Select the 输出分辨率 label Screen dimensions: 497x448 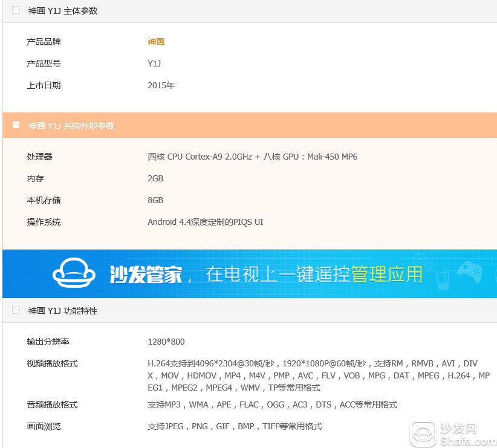[48, 342]
